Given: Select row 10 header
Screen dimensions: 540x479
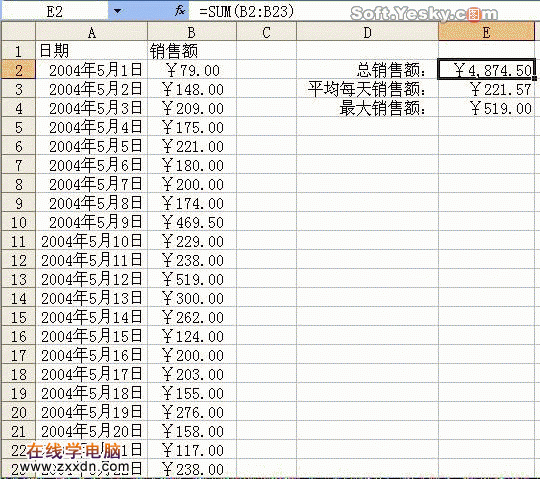Looking at the screenshot, I should coord(19,221).
